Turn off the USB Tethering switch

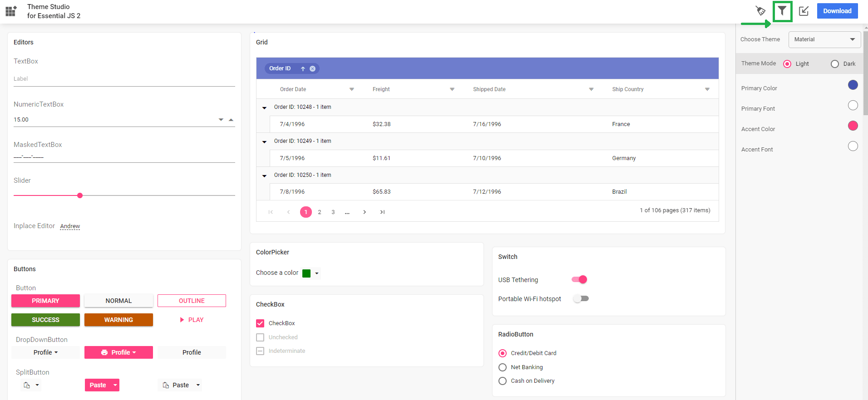coord(580,279)
